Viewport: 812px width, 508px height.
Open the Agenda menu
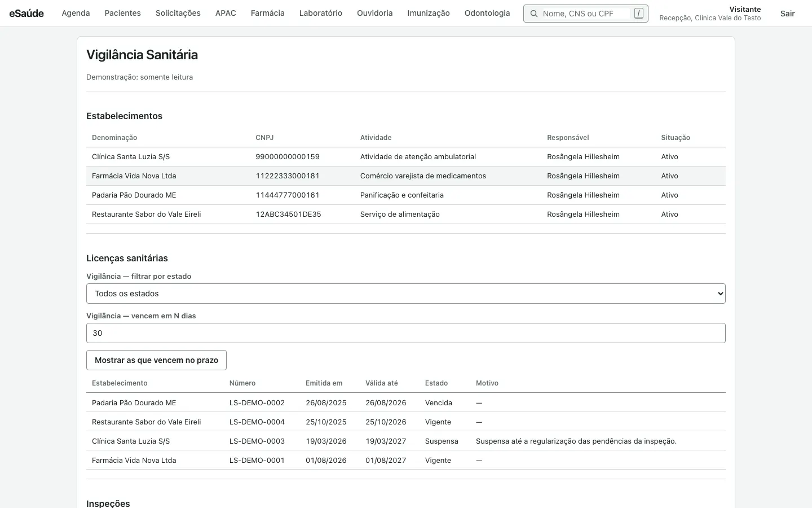point(76,13)
